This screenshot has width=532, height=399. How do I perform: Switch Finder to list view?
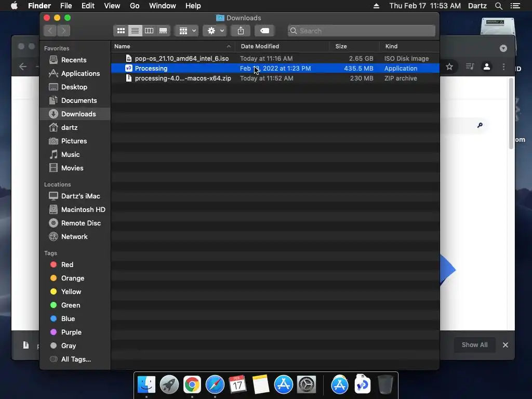tap(135, 31)
